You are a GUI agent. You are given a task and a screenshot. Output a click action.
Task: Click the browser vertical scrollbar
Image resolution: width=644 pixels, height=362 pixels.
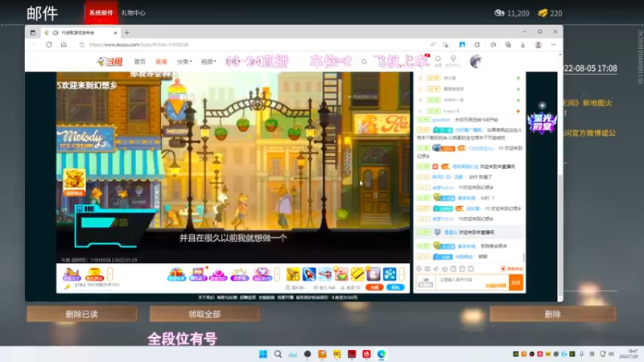[560, 236]
